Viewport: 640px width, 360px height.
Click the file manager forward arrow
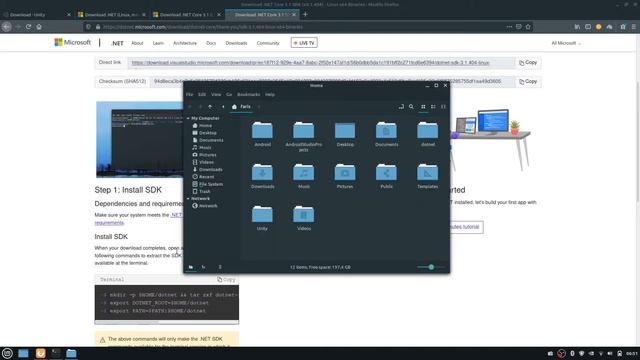pos(200,107)
